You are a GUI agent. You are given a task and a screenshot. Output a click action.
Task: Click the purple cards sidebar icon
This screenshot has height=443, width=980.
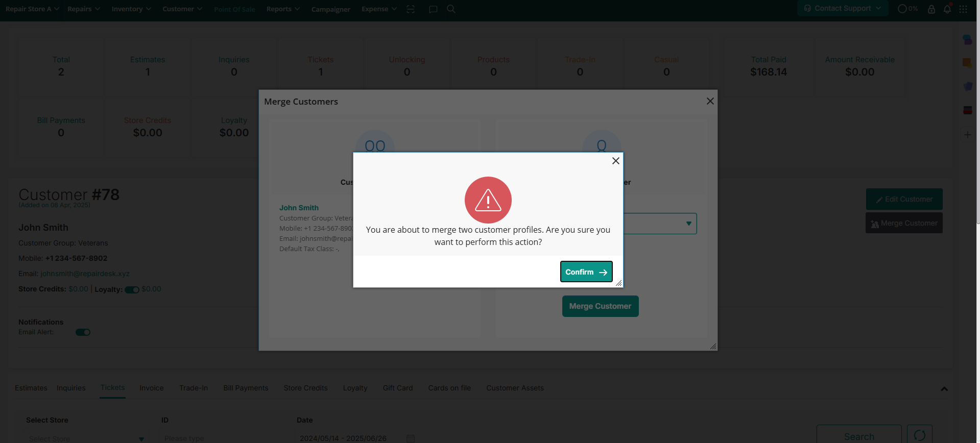[x=967, y=86]
